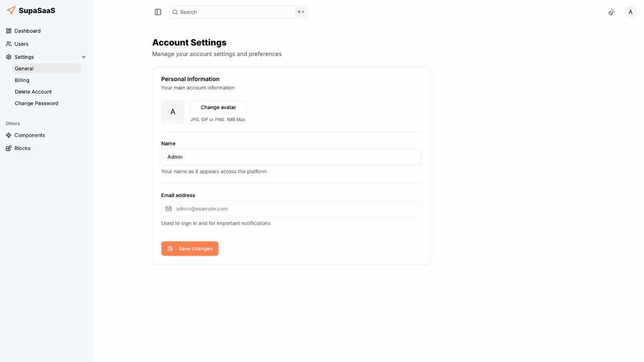Viewport: 644px width, 362px height.
Task: Click the large avatar placeholder thumbnail
Action: [x=173, y=112]
